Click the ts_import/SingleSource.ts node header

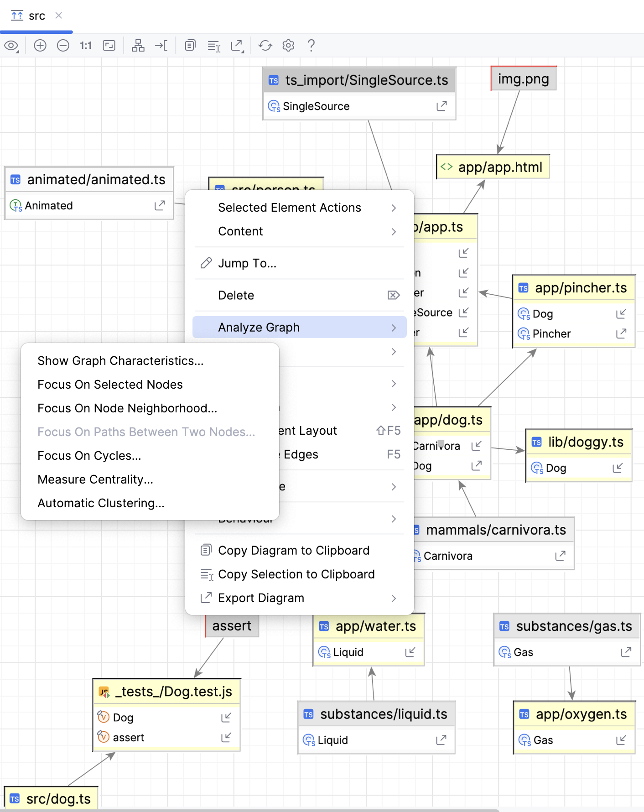359,80
